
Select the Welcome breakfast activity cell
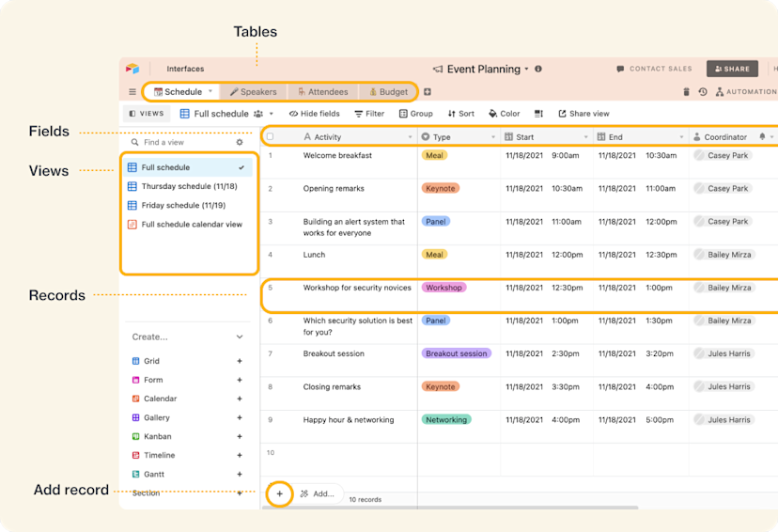pos(339,163)
